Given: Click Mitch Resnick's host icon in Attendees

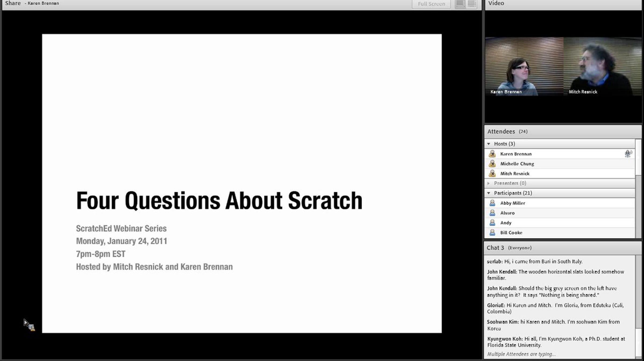Looking at the screenshot, I should 492,174.
